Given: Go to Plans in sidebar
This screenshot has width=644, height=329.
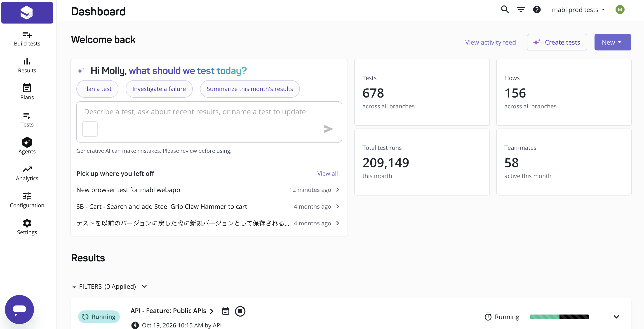Looking at the screenshot, I should click(27, 92).
